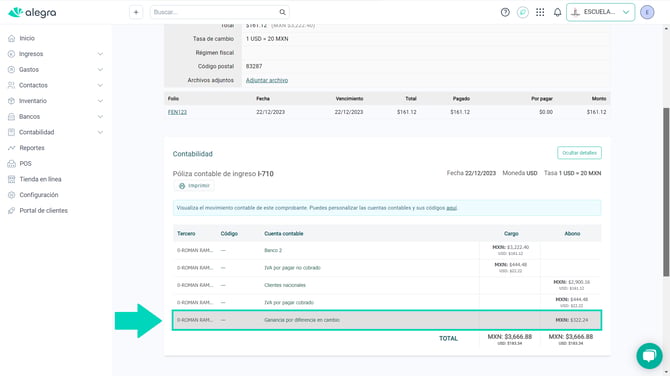The width and height of the screenshot is (670, 376).
Task: Expand the Gastos menu chevron
Action: [x=100, y=70]
